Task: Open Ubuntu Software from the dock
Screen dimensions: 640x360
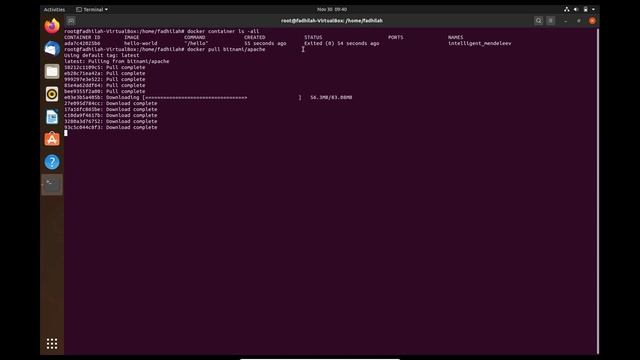Action: point(52,139)
